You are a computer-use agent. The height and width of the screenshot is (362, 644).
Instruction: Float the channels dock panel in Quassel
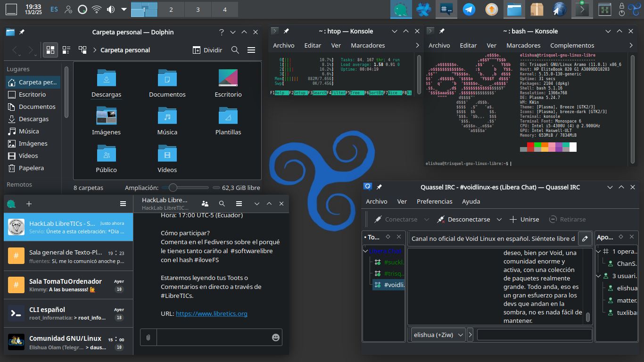tap(388, 237)
